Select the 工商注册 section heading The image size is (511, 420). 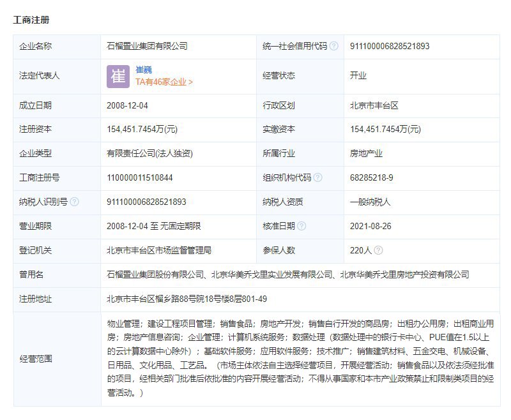pyautogui.click(x=31, y=20)
